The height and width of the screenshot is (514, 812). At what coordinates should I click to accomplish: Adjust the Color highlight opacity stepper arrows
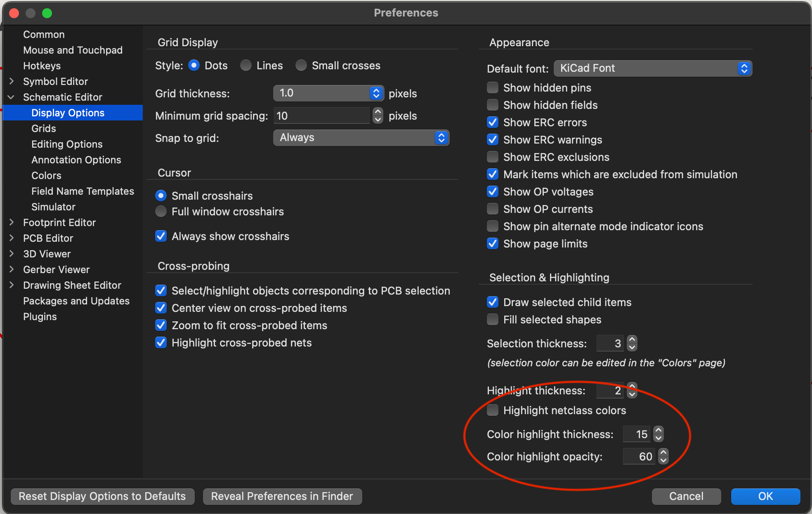click(x=663, y=456)
